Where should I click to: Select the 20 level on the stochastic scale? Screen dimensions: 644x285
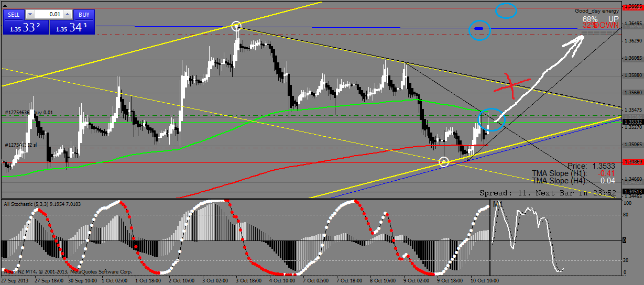[625, 260]
